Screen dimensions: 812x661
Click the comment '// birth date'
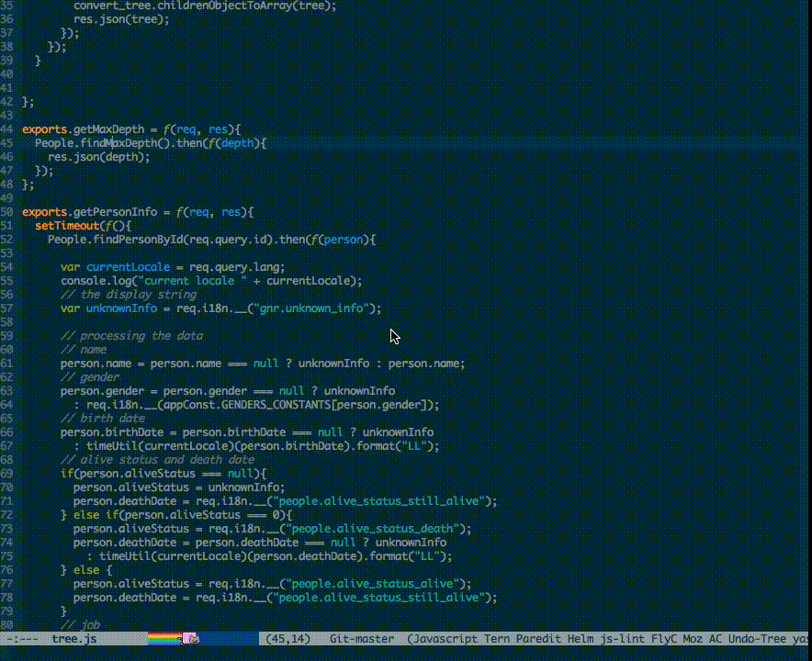pyautogui.click(x=103, y=419)
